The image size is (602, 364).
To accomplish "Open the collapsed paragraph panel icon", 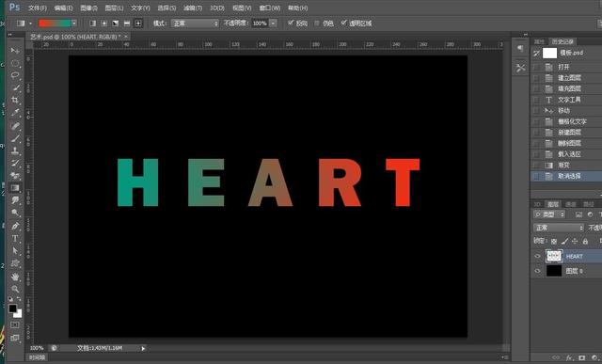I will [x=520, y=48].
